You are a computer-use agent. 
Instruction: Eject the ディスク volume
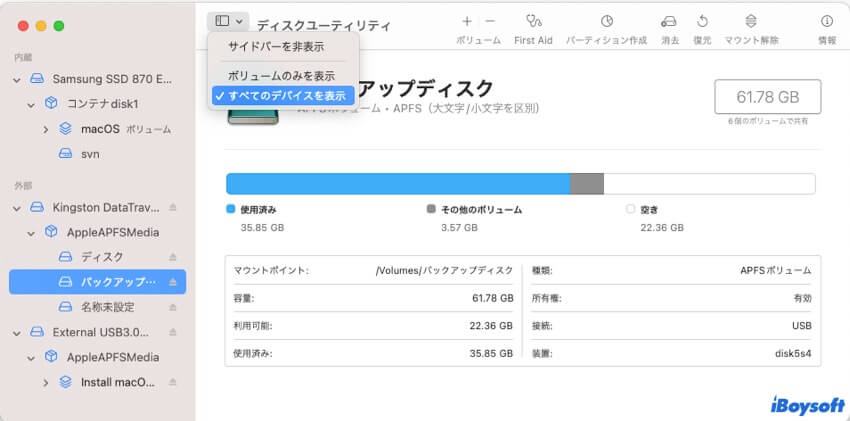(172, 257)
